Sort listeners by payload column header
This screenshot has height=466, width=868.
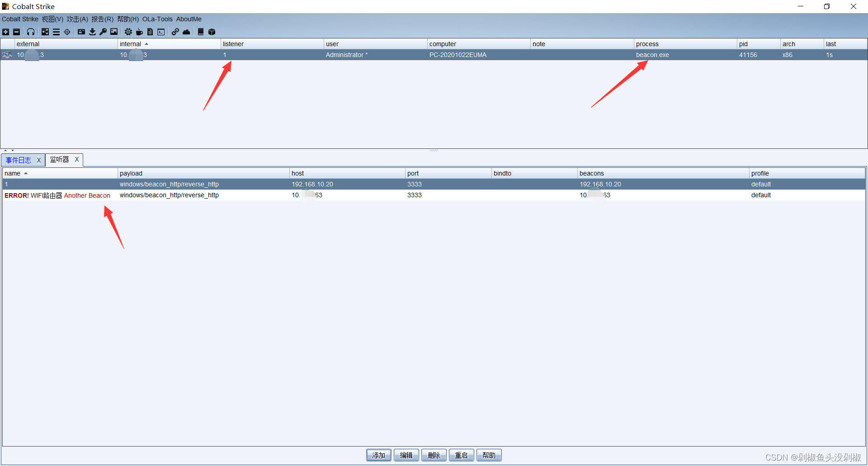[x=203, y=173]
